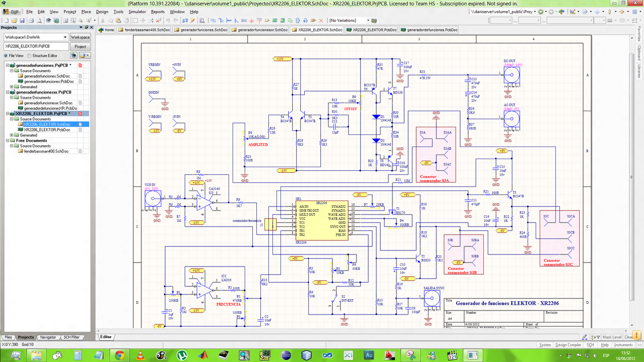Select XR2206_ELEKTOR.PcbDoc in project tree
Viewport: 644px width, 362px height.
pyautogui.click(x=47, y=130)
